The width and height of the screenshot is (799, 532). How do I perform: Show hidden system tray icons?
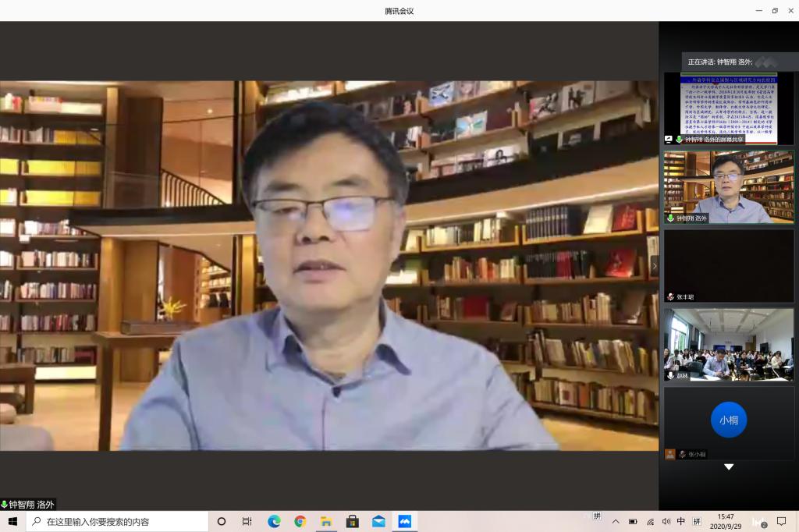pyautogui.click(x=616, y=521)
